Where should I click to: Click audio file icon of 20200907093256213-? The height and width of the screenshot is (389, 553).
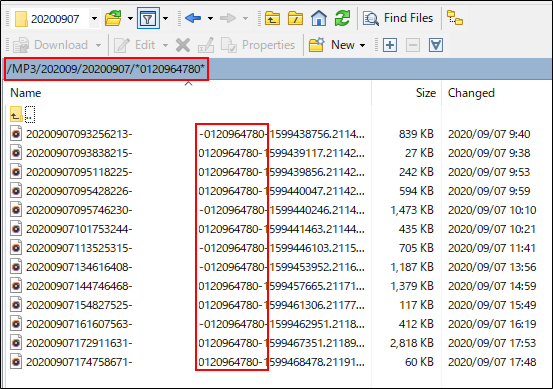[16, 134]
